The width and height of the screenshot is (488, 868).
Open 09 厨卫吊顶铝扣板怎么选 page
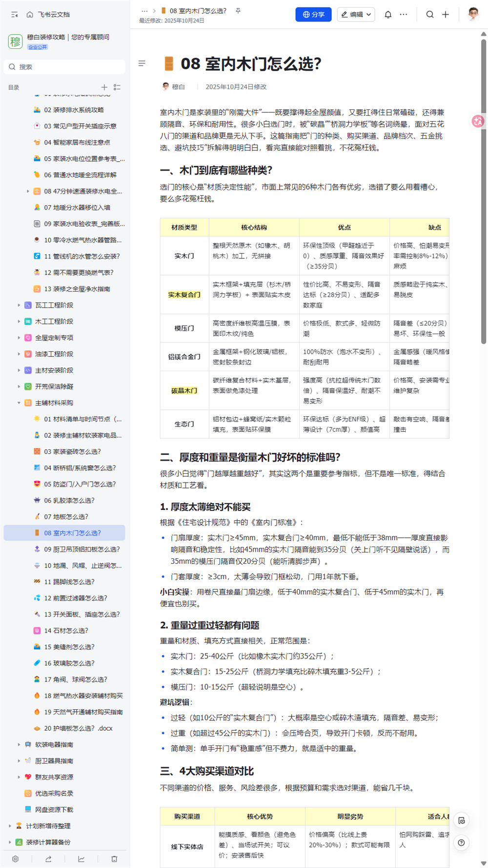click(x=64, y=549)
